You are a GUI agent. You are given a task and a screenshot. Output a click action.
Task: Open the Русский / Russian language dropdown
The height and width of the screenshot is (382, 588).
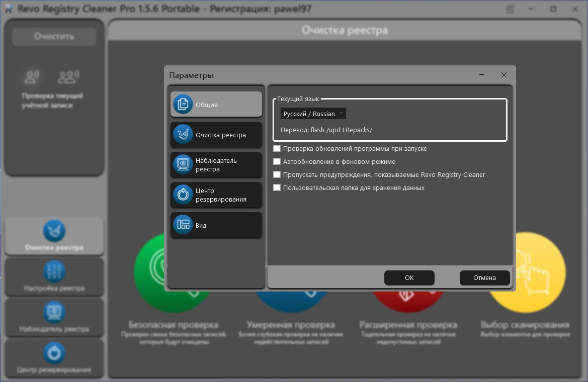click(x=313, y=114)
